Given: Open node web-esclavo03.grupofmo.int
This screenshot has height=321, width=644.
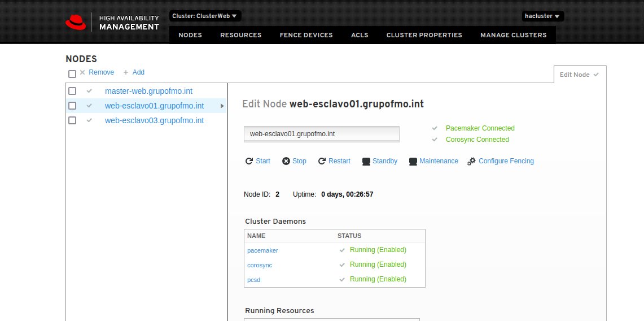Looking at the screenshot, I should pyautogui.click(x=155, y=120).
